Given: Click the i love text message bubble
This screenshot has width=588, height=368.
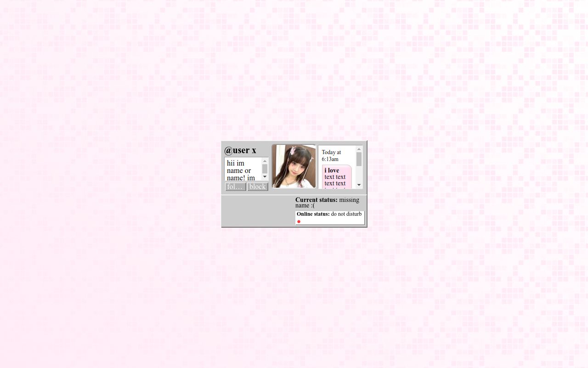Looking at the screenshot, I should pos(332,170).
